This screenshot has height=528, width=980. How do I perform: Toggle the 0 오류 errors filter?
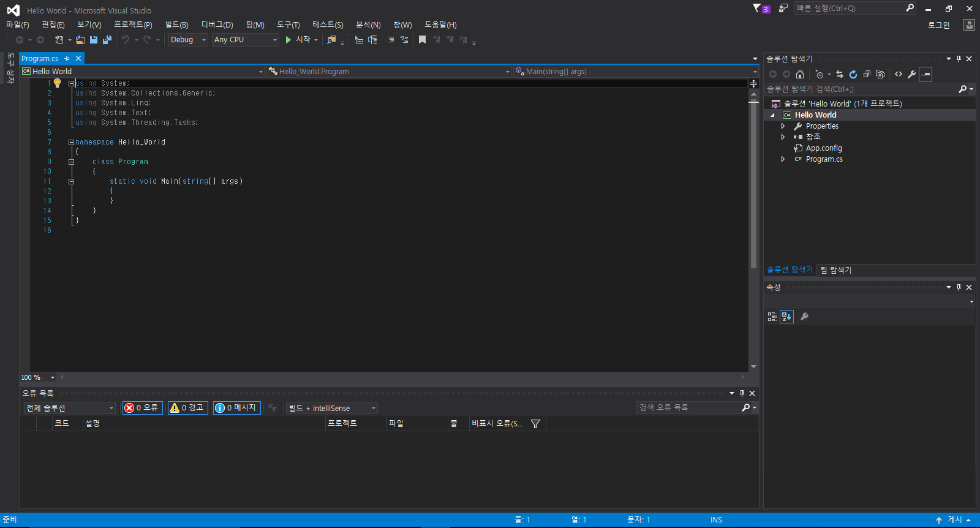tap(142, 408)
